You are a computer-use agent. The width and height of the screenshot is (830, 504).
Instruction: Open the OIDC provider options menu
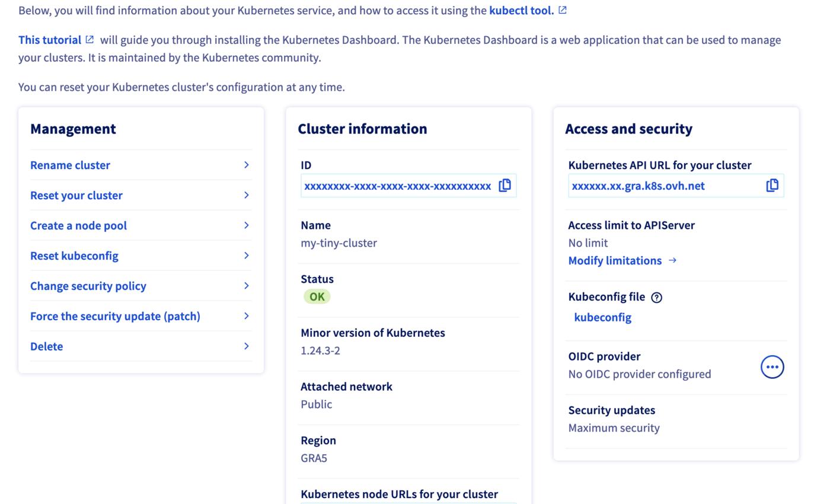(x=772, y=366)
